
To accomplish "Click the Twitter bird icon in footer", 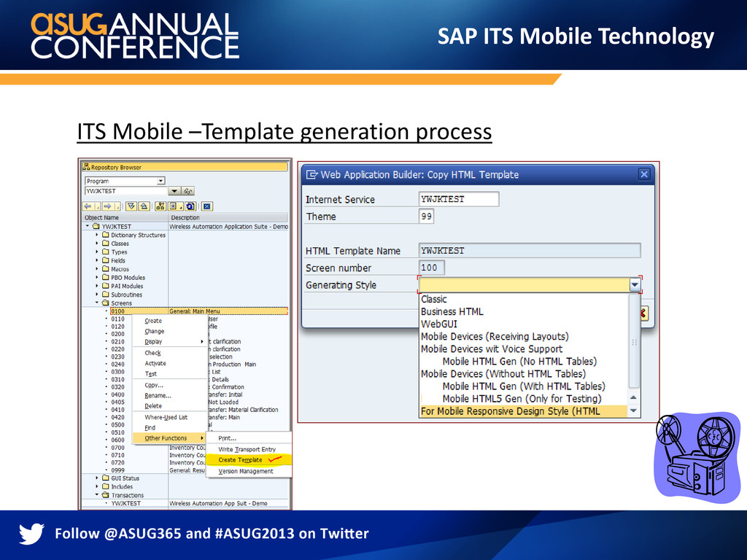I will (x=31, y=533).
